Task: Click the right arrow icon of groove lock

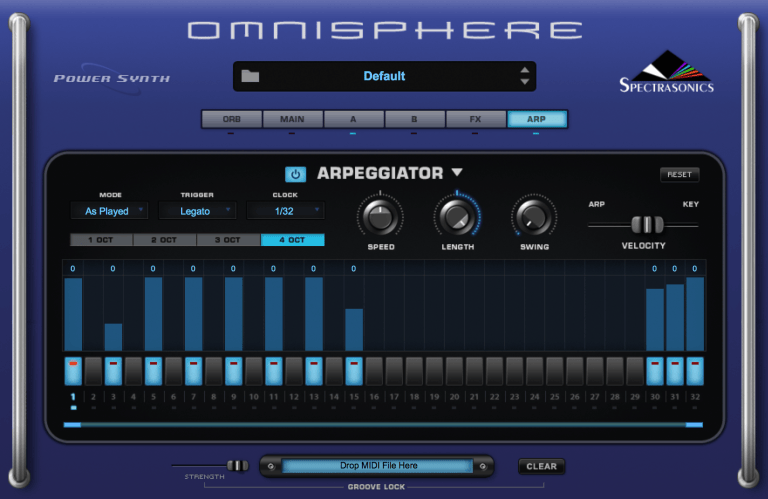Action: 483,466
